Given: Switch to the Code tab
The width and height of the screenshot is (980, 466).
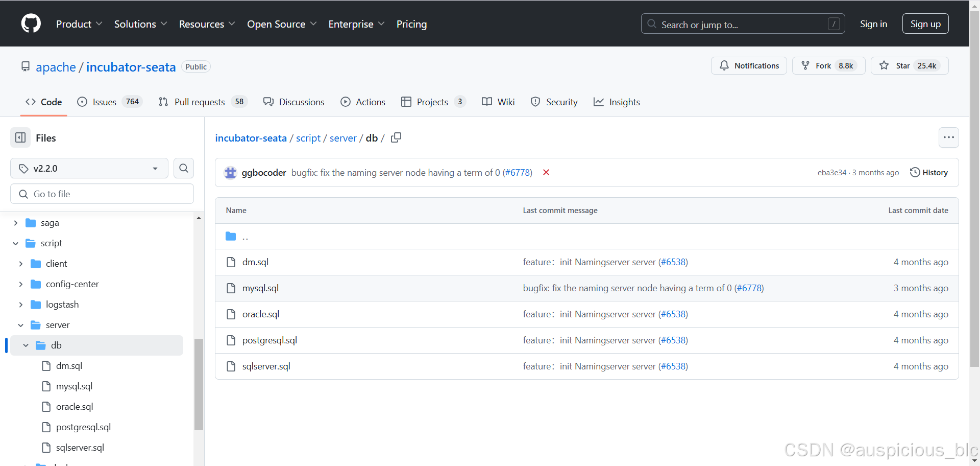Looking at the screenshot, I should tap(44, 102).
